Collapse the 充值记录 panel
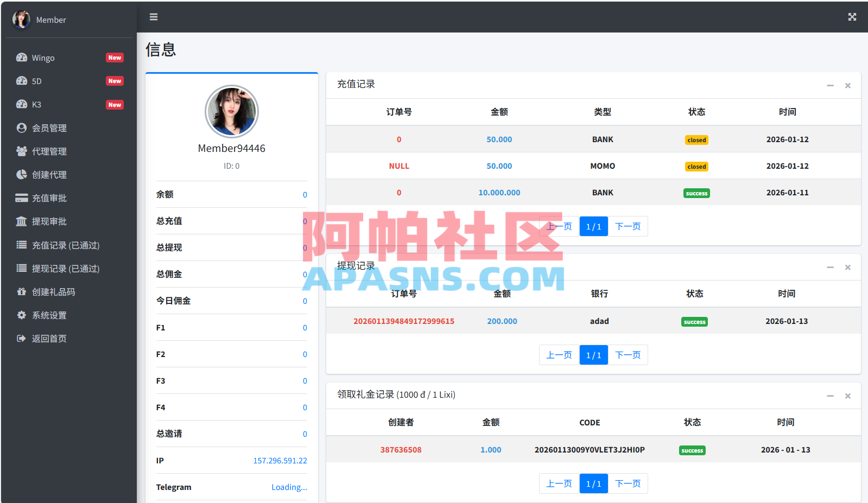Image resolution: width=868 pixels, height=503 pixels. [x=830, y=86]
